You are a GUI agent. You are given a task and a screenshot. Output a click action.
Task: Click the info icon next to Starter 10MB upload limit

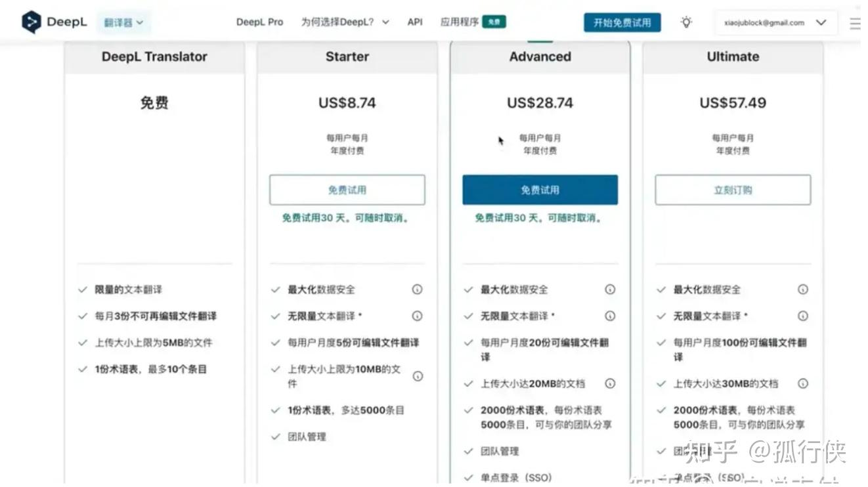(x=417, y=375)
